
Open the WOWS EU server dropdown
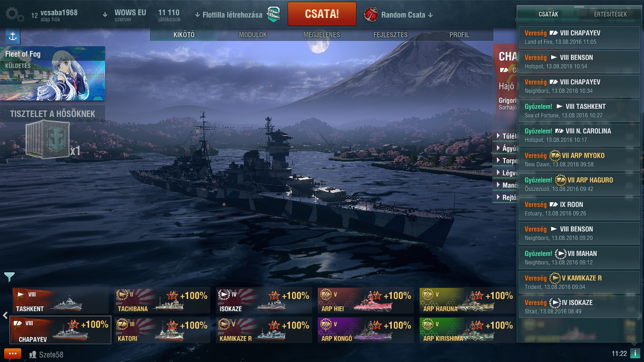click(x=124, y=15)
